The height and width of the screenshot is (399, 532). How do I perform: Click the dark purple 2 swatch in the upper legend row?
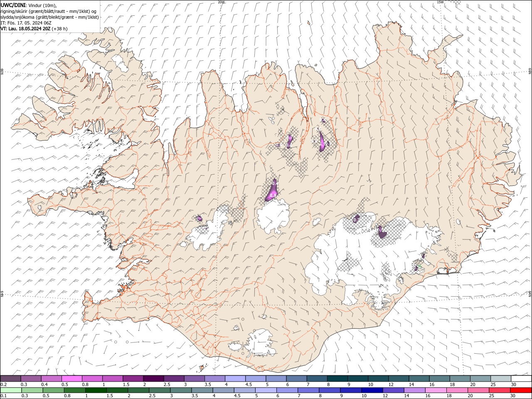click(153, 379)
